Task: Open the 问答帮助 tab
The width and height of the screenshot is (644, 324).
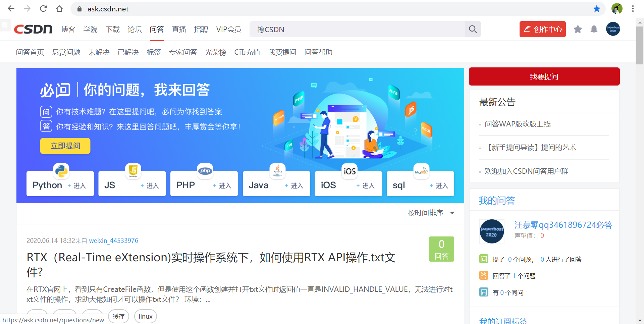Action: click(318, 52)
